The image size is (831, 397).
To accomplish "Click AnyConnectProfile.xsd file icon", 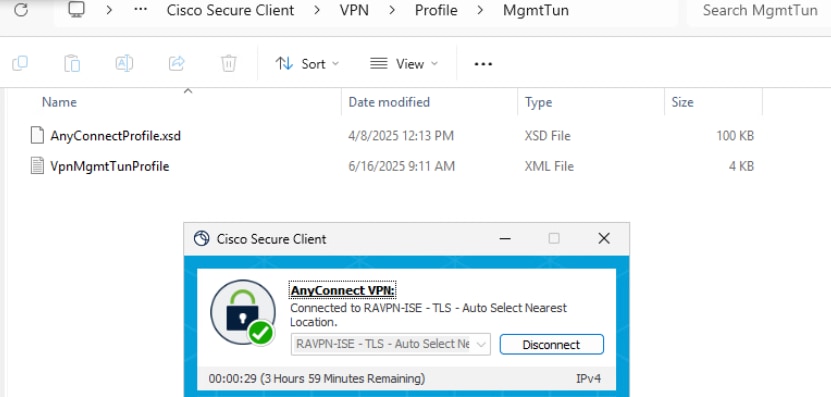I will [37, 136].
